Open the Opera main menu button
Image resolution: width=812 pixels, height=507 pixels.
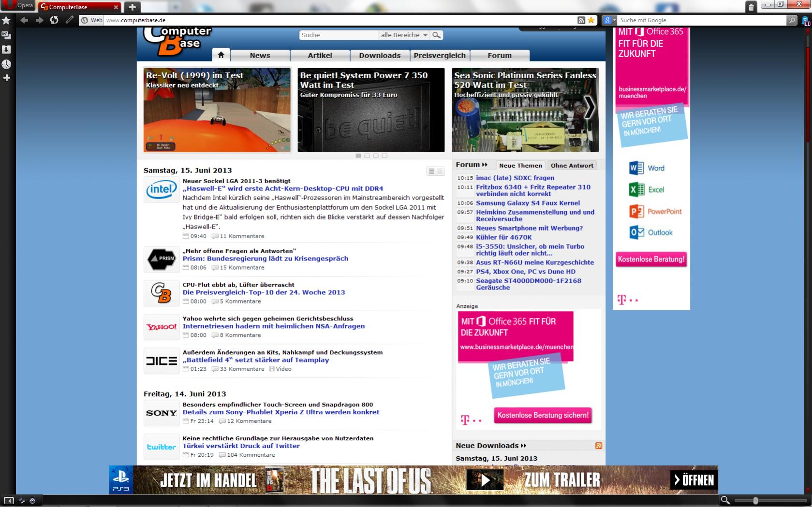pyautogui.click(x=18, y=5)
